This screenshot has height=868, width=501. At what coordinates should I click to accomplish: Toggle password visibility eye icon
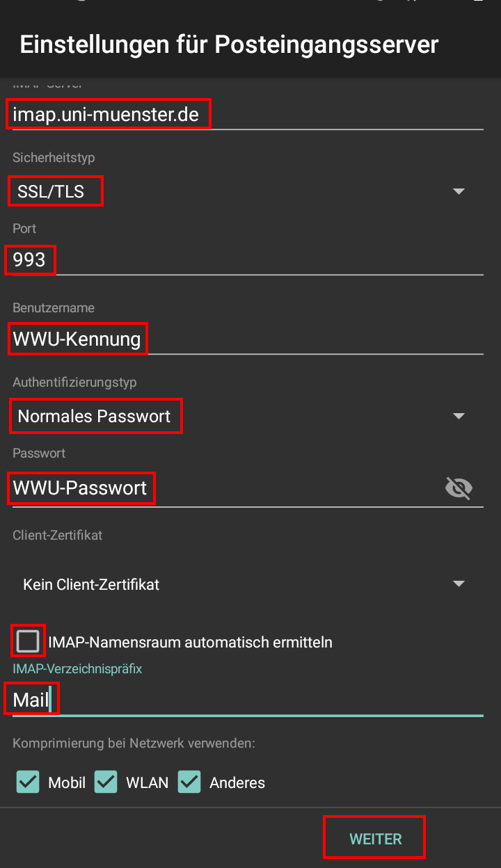[458, 488]
